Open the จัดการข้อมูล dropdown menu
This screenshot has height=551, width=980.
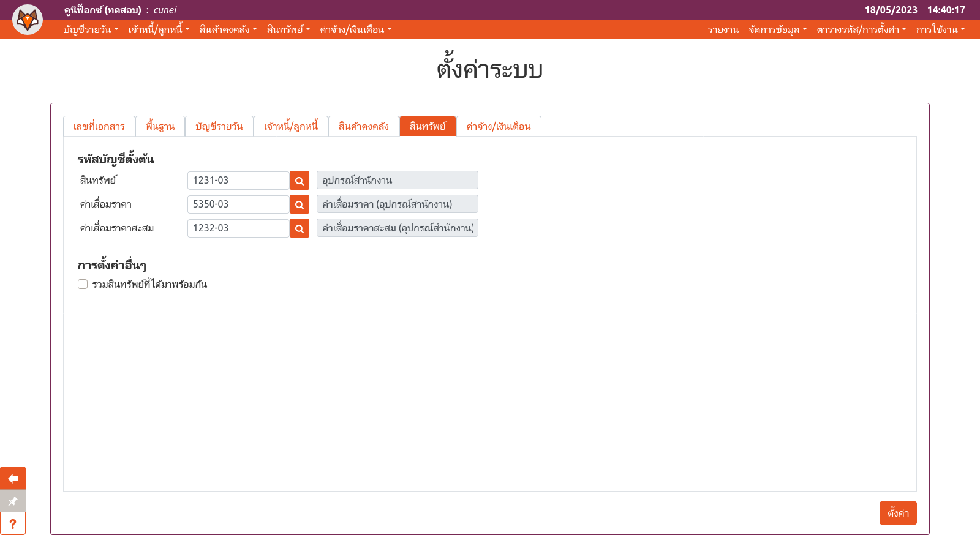coord(777,29)
